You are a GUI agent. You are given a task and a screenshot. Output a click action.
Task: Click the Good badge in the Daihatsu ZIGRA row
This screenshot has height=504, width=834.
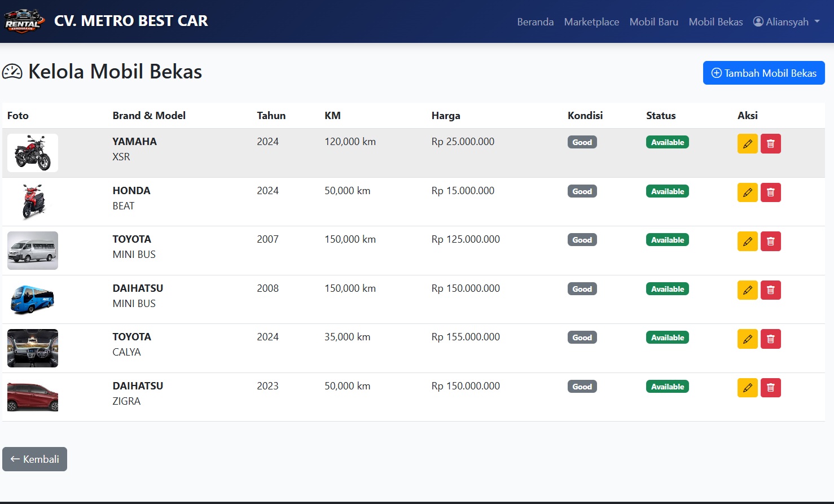[582, 387]
